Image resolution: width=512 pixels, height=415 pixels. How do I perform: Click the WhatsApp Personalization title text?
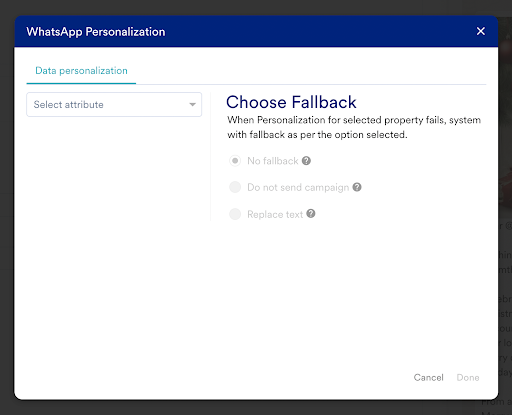point(96,32)
